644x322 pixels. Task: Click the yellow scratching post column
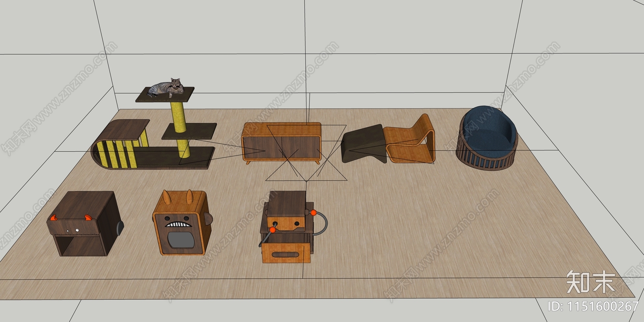(181, 129)
